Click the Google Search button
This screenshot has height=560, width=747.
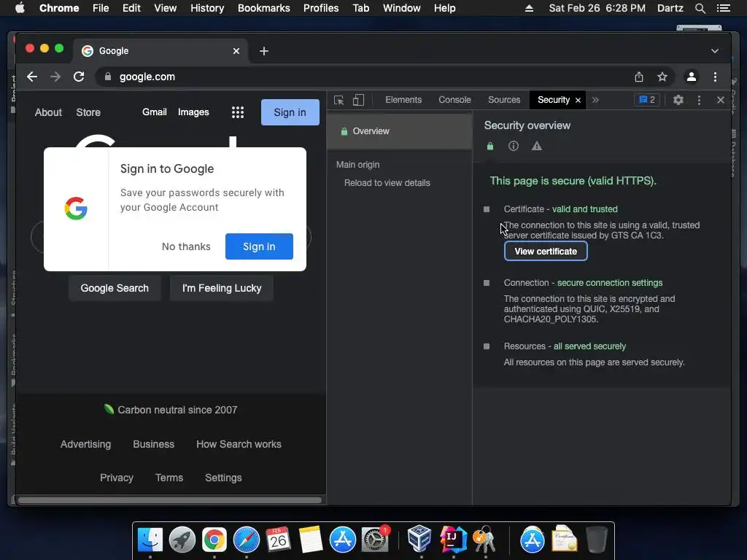(115, 288)
